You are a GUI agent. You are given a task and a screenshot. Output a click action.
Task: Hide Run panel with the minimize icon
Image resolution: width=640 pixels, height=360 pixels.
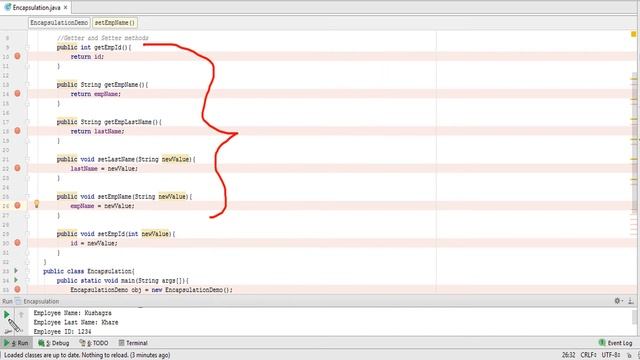[x=631, y=301]
